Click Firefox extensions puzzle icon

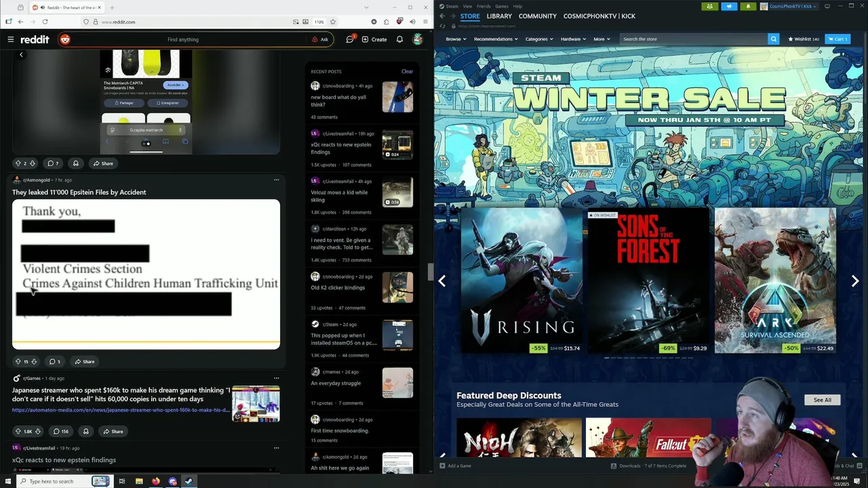(387, 22)
